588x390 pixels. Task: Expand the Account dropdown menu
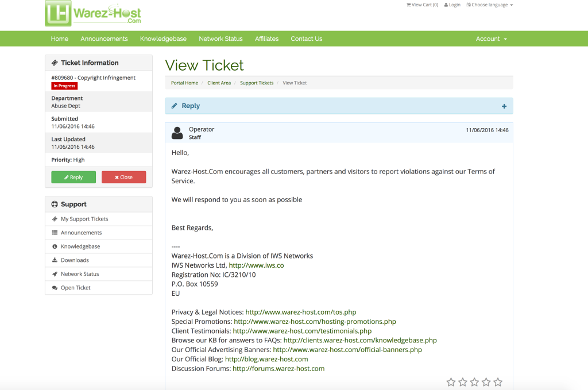491,38
